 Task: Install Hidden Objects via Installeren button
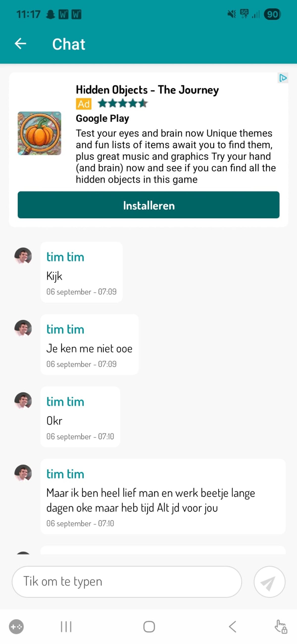tap(148, 205)
